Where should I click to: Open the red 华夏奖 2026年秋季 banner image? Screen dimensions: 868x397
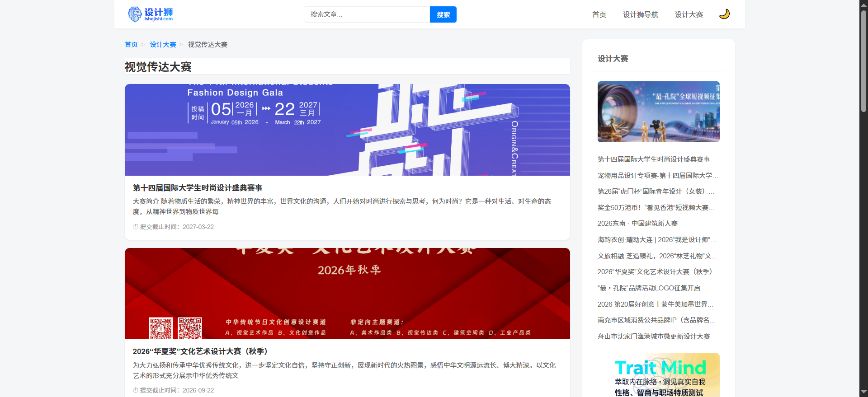pos(347,294)
